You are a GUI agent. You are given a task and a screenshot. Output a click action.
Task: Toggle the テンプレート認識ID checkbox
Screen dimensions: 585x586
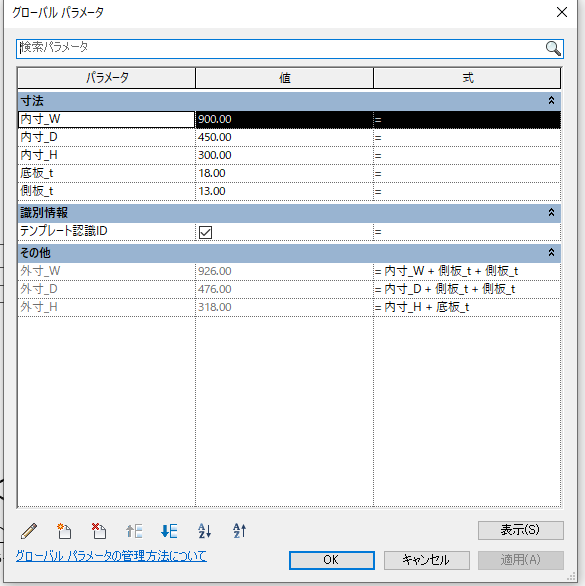(206, 232)
